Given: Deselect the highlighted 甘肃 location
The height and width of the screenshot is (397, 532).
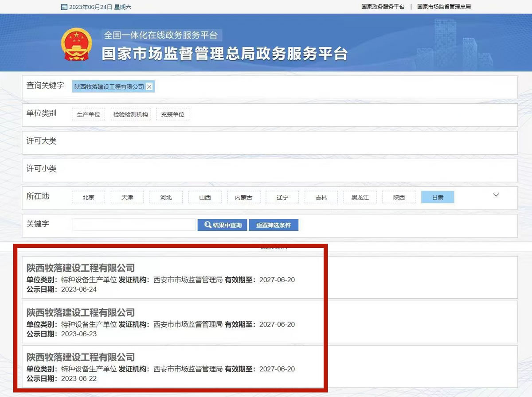Looking at the screenshot, I should (438, 198).
